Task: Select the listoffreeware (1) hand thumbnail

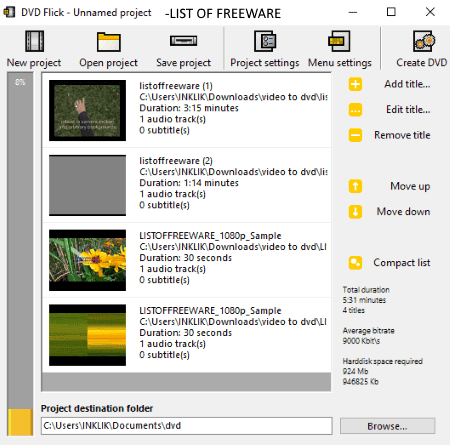Action: pos(87,110)
